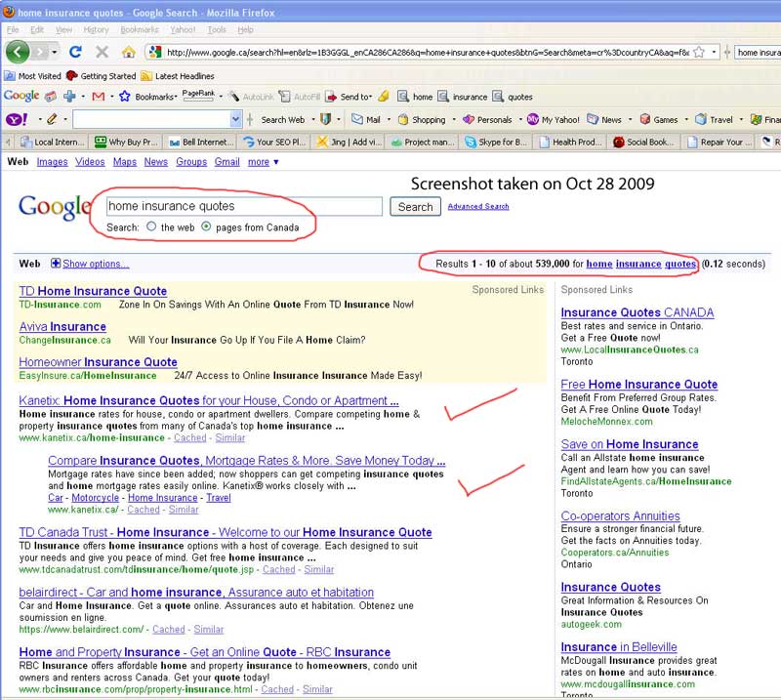The height and width of the screenshot is (700, 781).
Task: Click the Firefox back button
Action: click(x=17, y=51)
